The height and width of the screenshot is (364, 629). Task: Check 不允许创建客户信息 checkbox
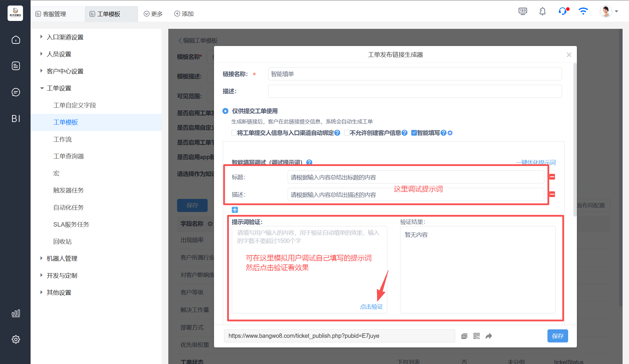click(347, 133)
